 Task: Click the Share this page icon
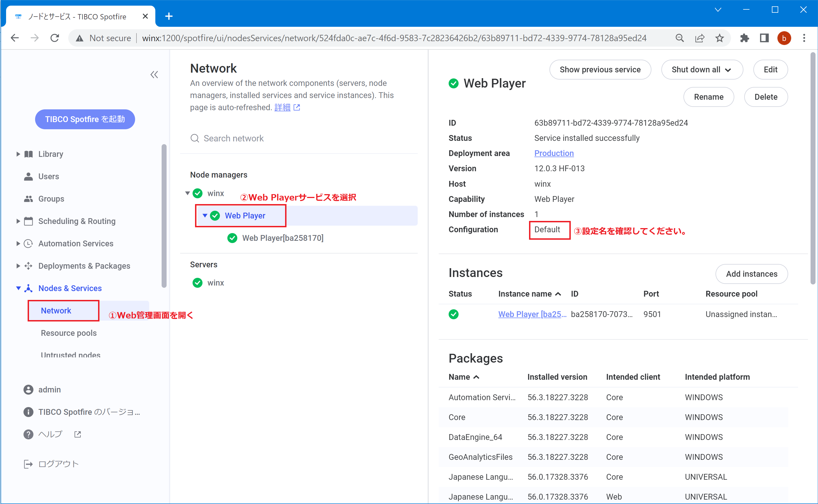[699, 38]
